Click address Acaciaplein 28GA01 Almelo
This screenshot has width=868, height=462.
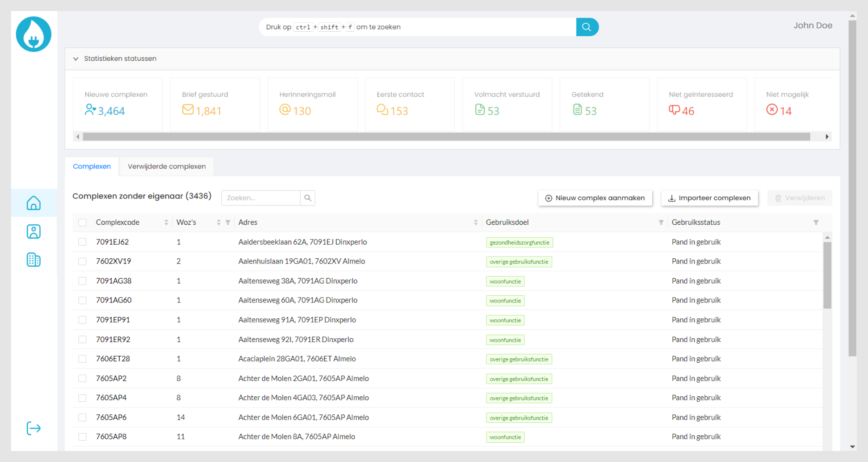point(297,359)
